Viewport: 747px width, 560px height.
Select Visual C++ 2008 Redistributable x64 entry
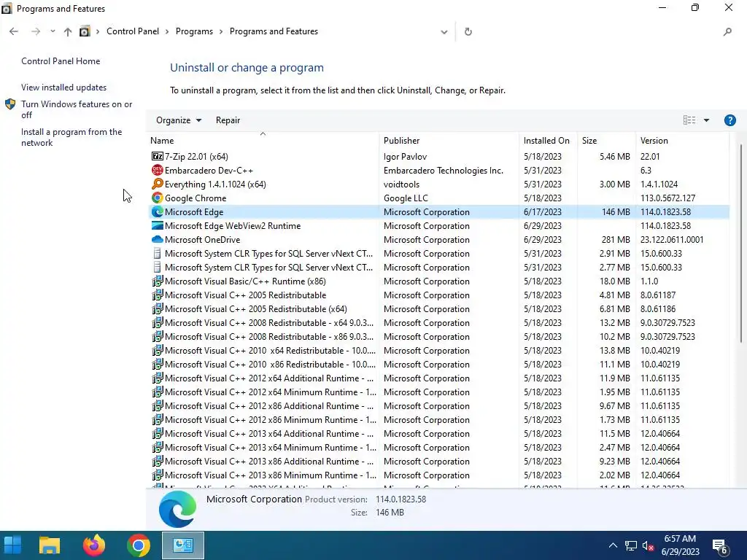tap(269, 323)
